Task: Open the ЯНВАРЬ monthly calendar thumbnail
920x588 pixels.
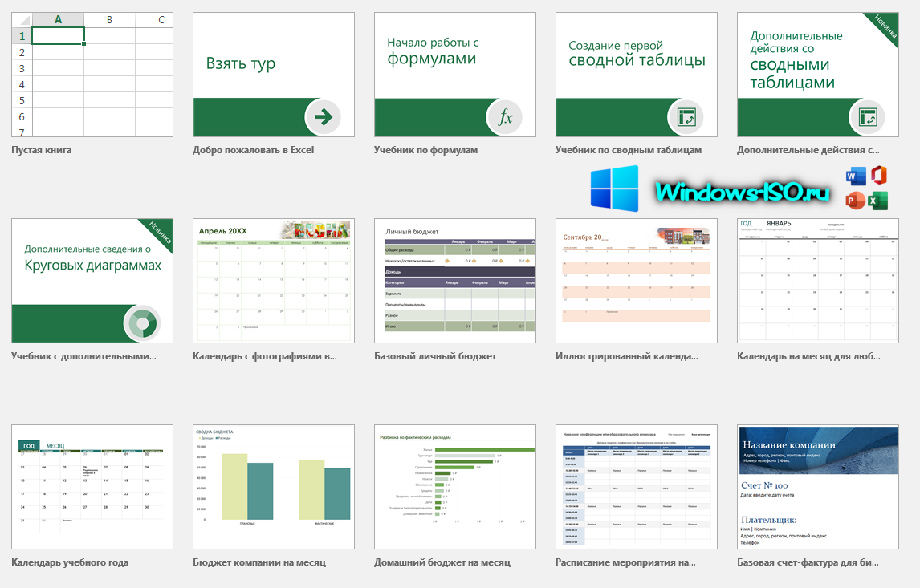Action: click(x=817, y=281)
